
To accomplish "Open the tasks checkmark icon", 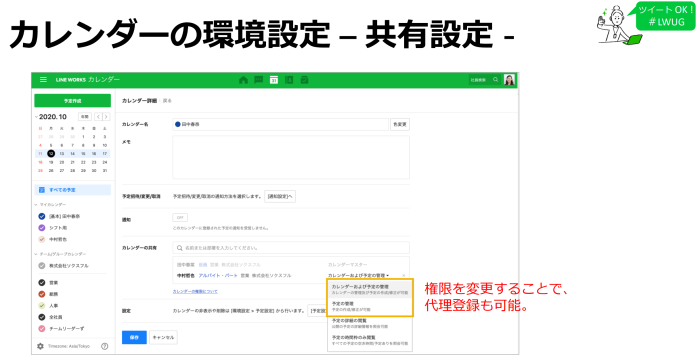I will (x=304, y=80).
